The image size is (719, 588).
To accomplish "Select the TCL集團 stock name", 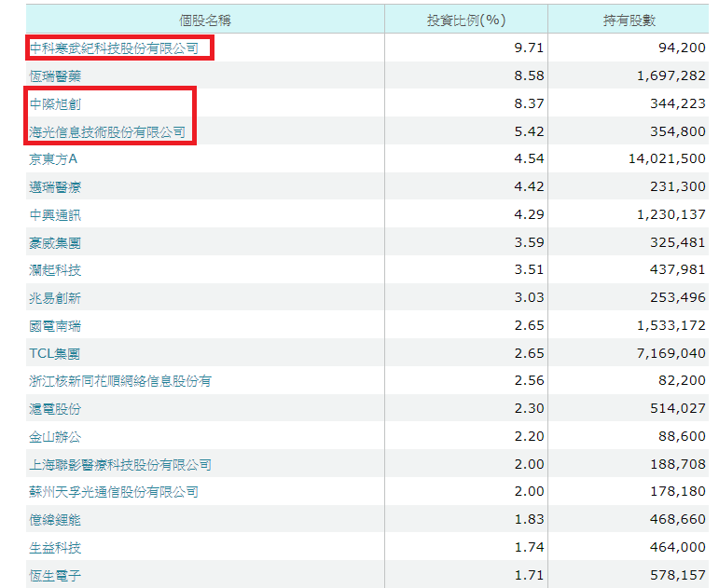I will click(x=55, y=354).
